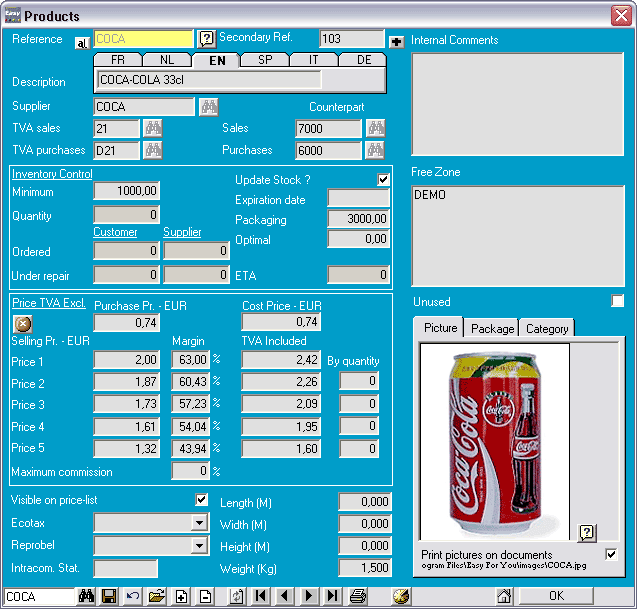Viewport: 637px width, 609px height.
Task: Expand the Reprobel dropdown list
Action: click(x=200, y=546)
